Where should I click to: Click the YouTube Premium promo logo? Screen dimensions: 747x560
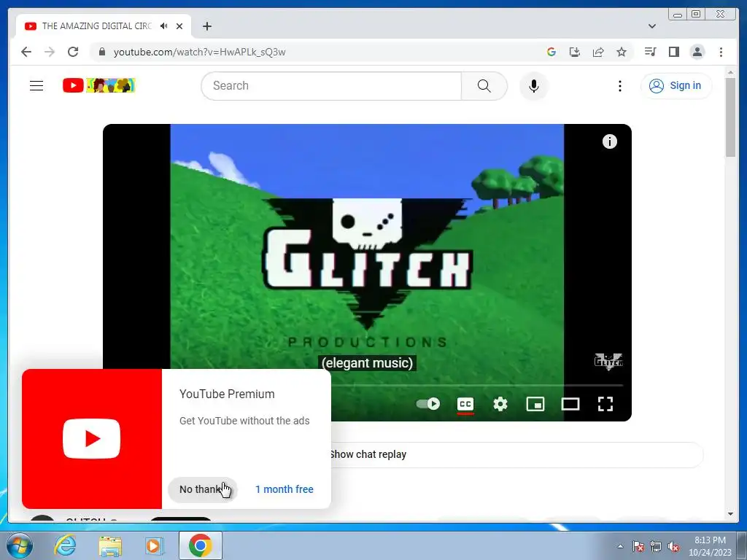pyautogui.click(x=91, y=438)
